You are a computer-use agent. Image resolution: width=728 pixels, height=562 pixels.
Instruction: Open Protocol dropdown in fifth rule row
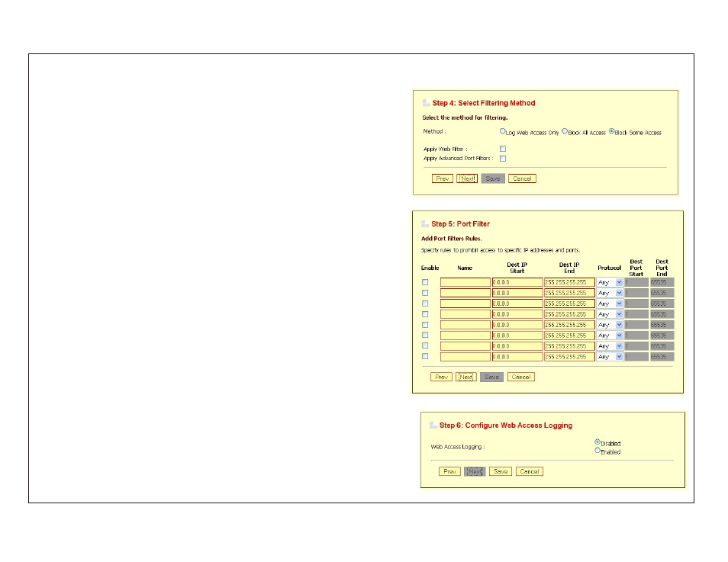[610, 325]
